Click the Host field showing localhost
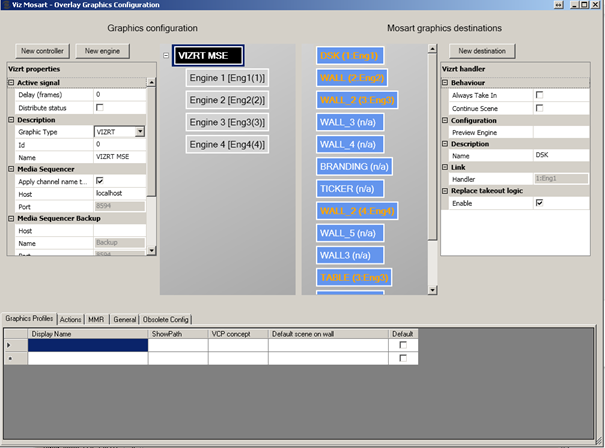 (x=119, y=192)
